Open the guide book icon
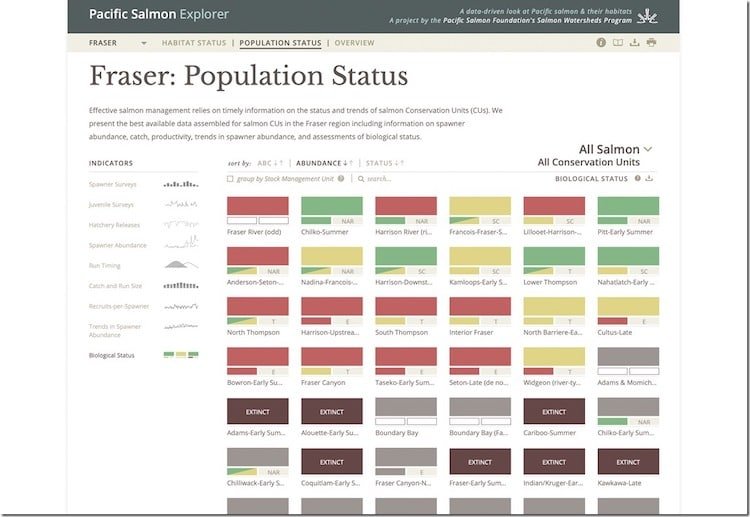Screen dimensions: 750x517 [618, 43]
